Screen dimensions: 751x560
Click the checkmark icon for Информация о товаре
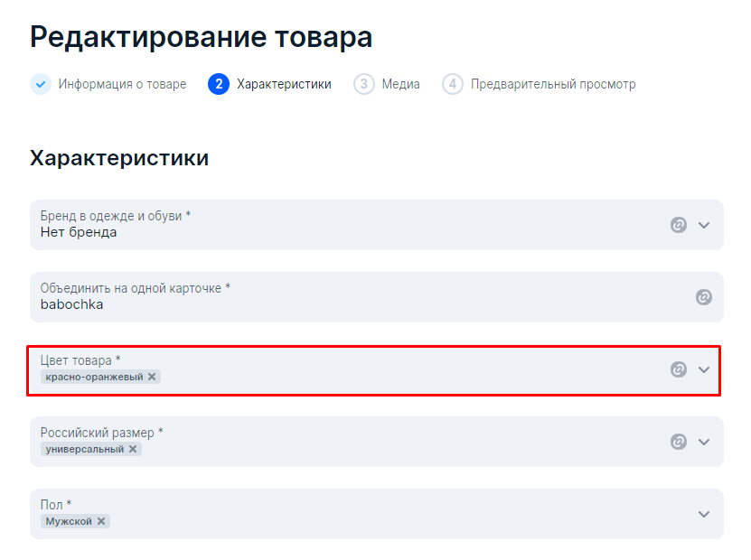41,84
